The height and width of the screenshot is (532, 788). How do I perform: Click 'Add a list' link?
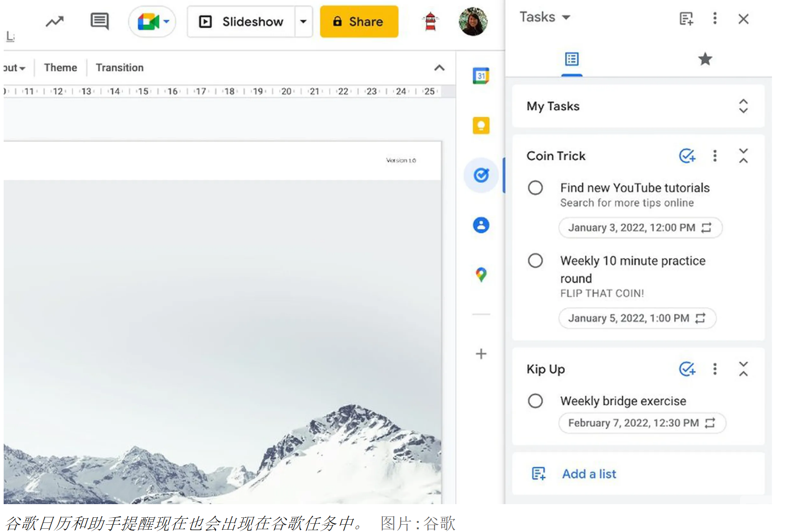(x=589, y=474)
